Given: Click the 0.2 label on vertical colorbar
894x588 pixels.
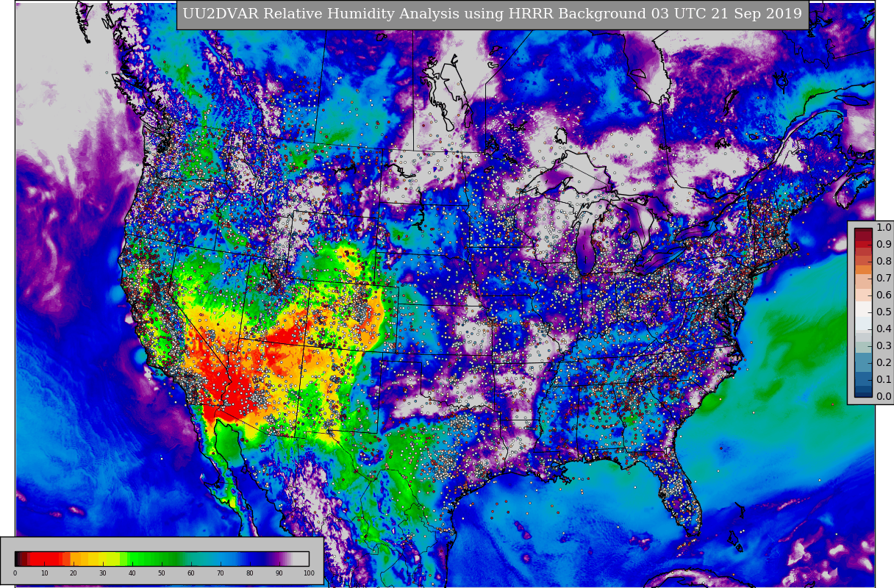Looking at the screenshot, I should pyautogui.click(x=884, y=363).
